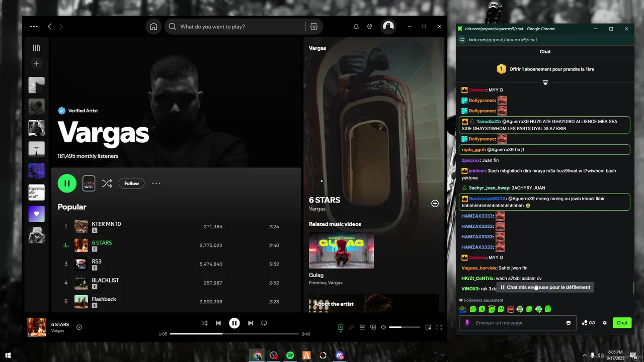Add current song to playlist in bottom bar
The image size is (644, 362).
click(x=79, y=327)
